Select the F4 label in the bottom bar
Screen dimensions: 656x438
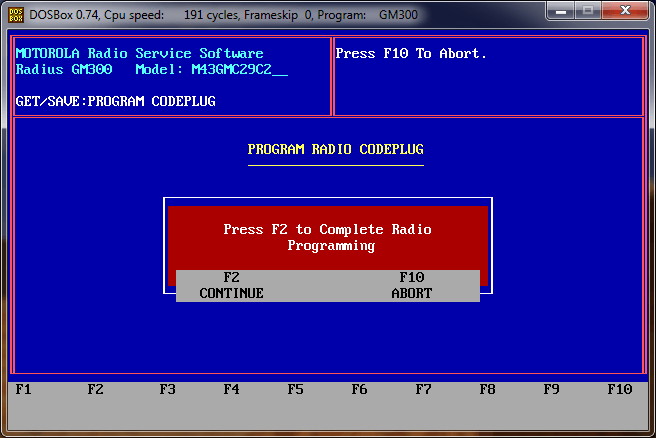pyautogui.click(x=231, y=390)
